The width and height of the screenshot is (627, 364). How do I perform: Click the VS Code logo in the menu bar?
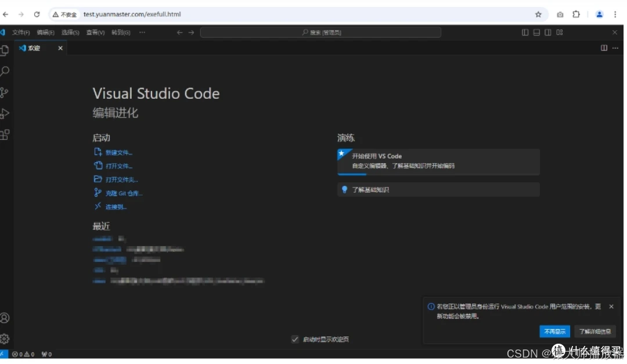pos(3,33)
